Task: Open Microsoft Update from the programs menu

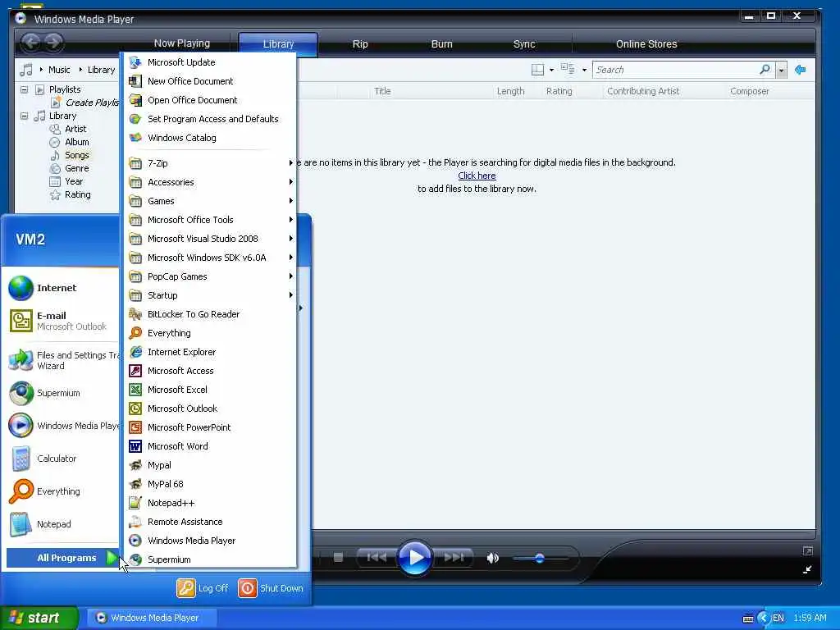Action: pos(210,62)
